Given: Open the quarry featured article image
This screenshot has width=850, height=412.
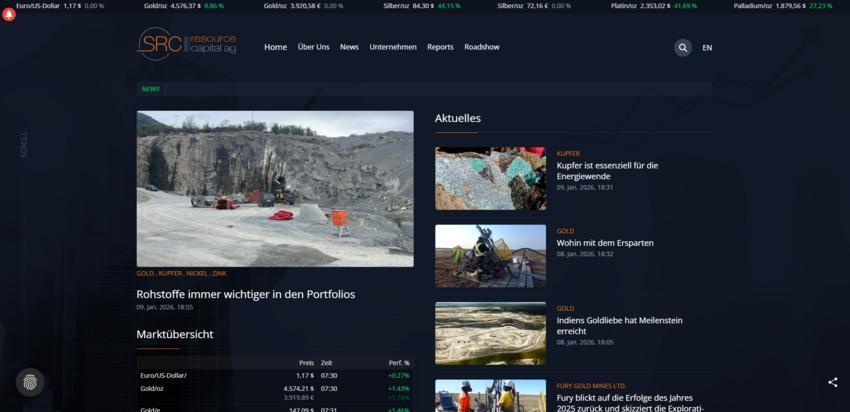Looking at the screenshot, I should [275, 188].
